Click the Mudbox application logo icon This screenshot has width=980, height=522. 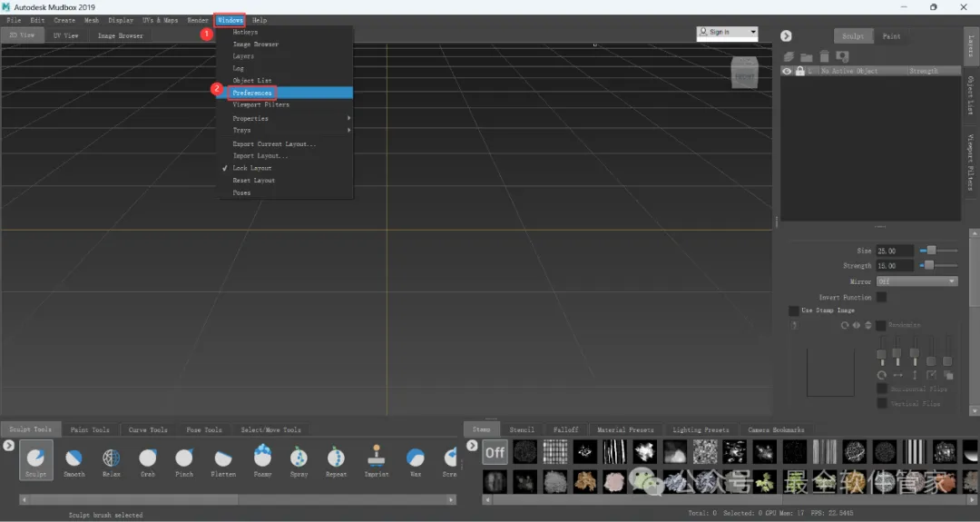(x=6, y=7)
